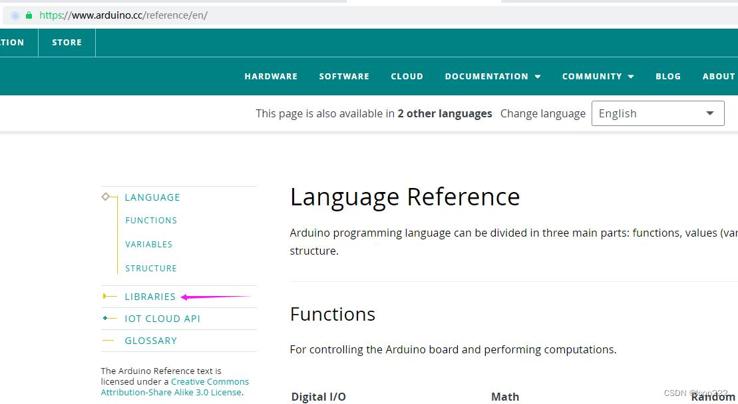Screen dimensions: 738x404
Task: Open GLOSSARY in the sidebar
Action: coord(151,341)
